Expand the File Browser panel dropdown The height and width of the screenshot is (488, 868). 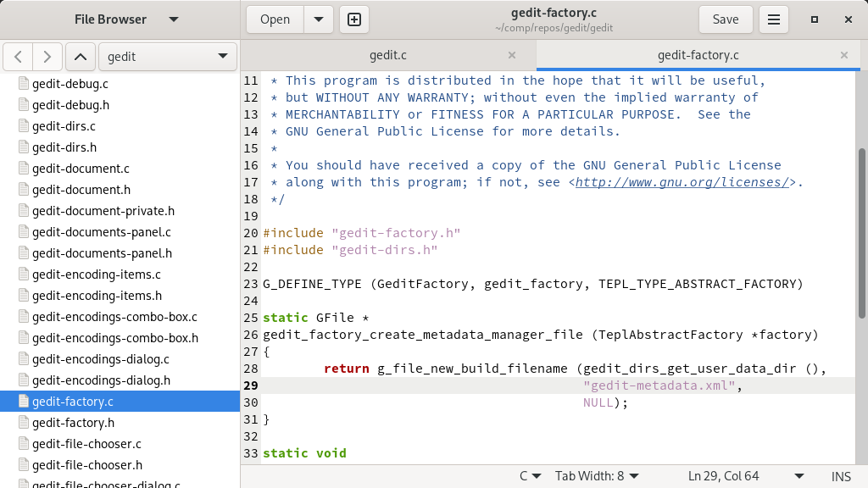(173, 19)
